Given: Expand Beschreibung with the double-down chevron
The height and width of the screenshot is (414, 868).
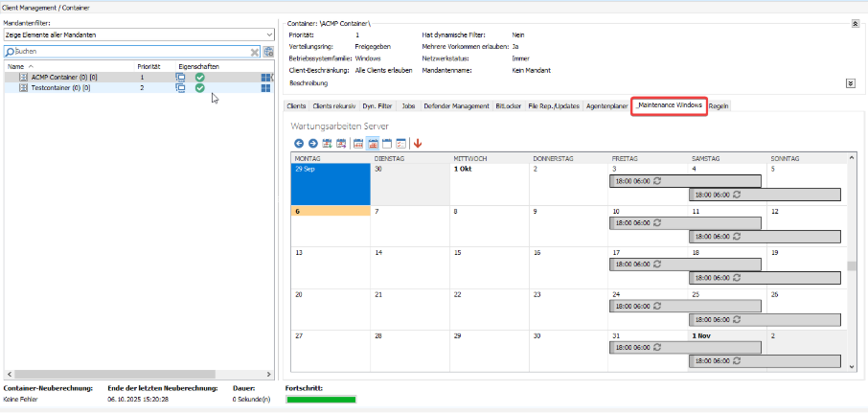Looking at the screenshot, I should click(850, 83).
